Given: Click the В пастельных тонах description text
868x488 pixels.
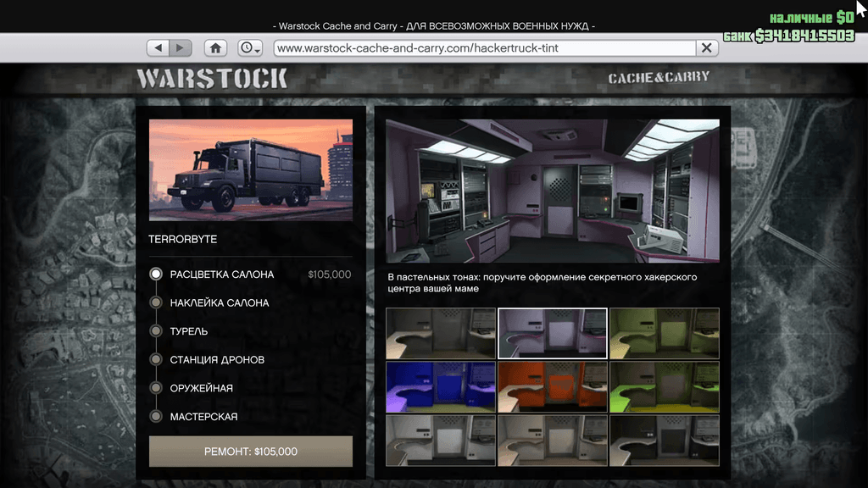Looking at the screenshot, I should [542, 283].
